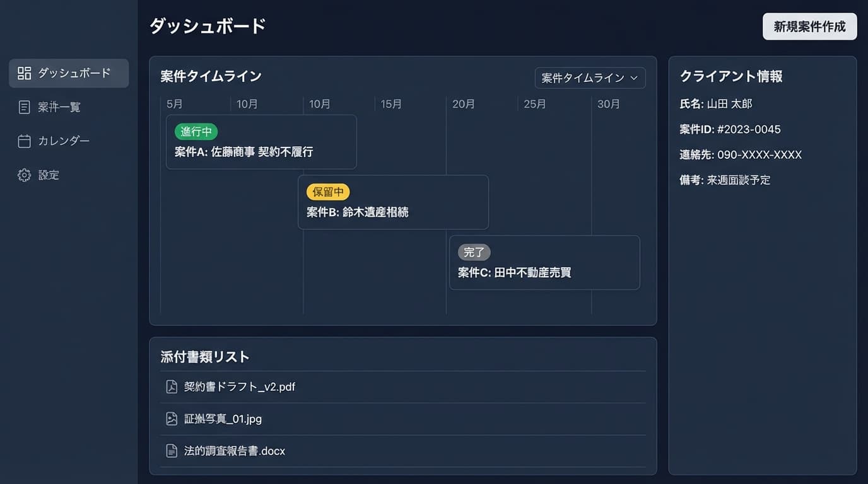Open the calendar icon in the sidebar
Image resolution: width=868 pixels, height=484 pixels.
coord(24,141)
